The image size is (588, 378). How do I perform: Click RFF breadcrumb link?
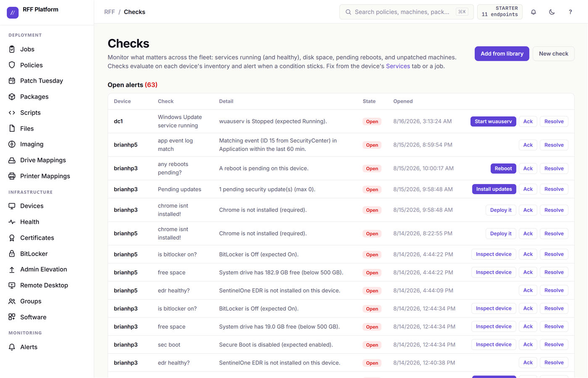click(x=110, y=12)
